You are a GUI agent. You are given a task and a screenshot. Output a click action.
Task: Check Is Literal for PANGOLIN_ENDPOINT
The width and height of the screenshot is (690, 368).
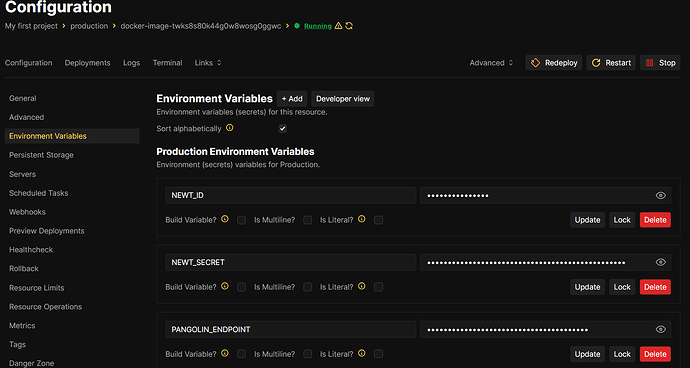(378, 354)
